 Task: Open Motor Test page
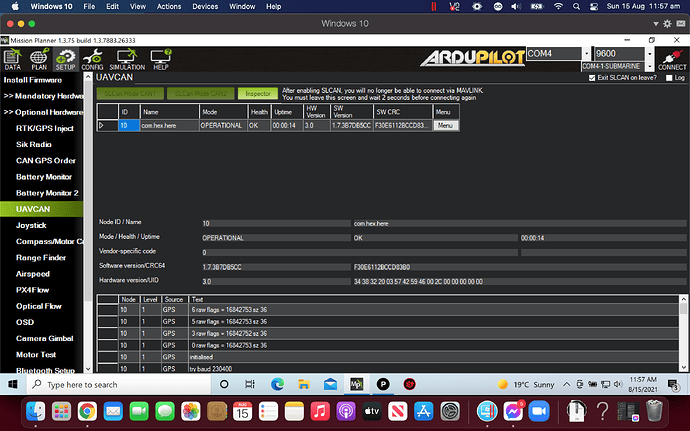(x=36, y=354)
